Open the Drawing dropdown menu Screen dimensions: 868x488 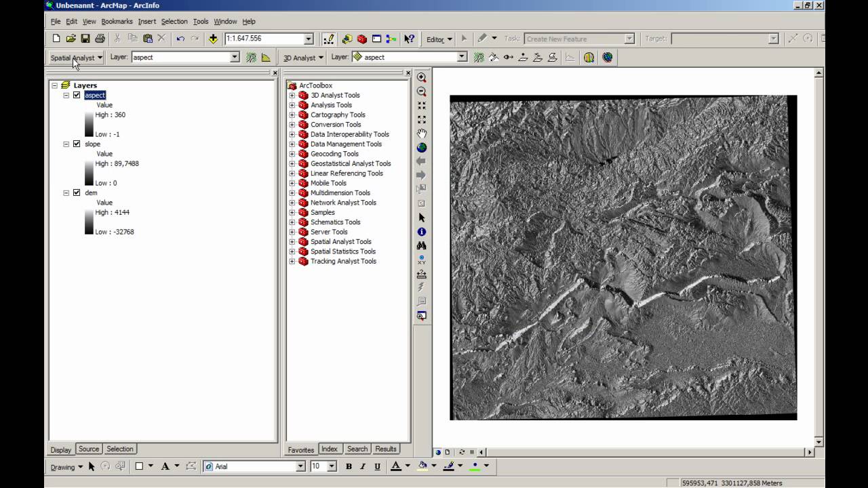(x=66, y=466)
